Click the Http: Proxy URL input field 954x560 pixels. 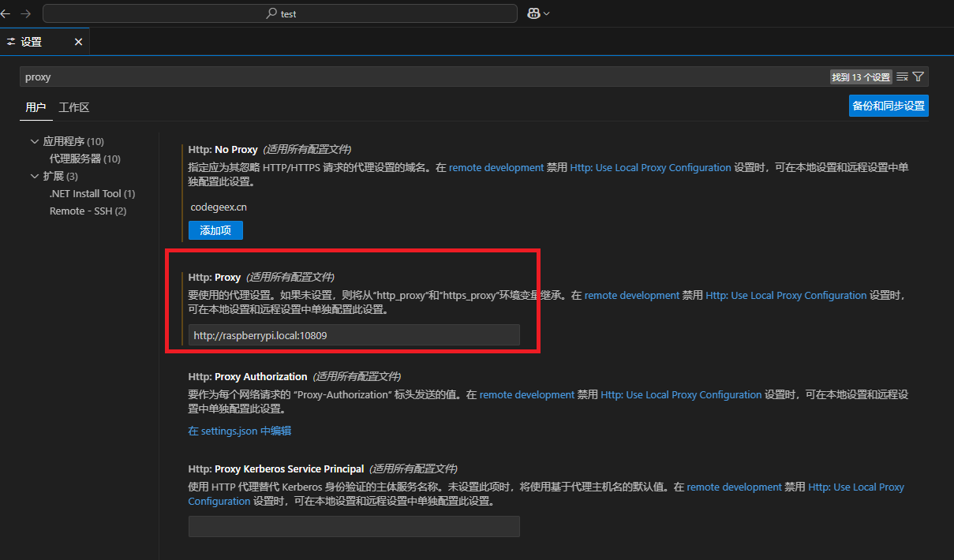354,335
